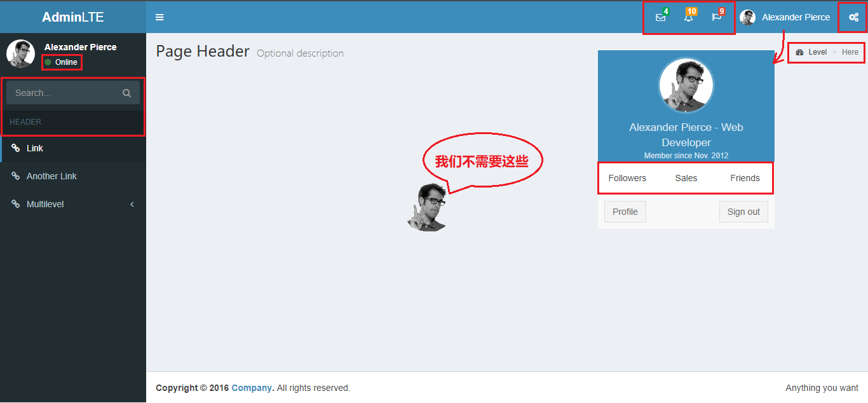Viewport: 868px width, 403px height.
Task: Click the Online status indicator
Action: tap(62, 62)
